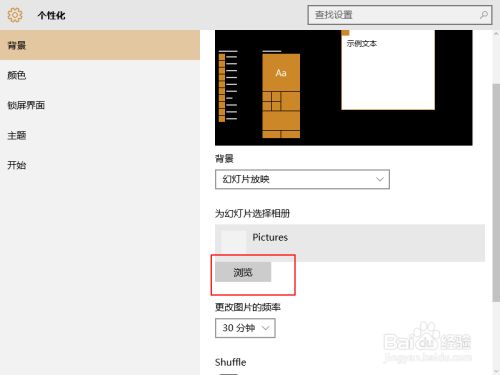The height and width of the screenshot is (375, 500).
Task: Open the 幻灯片放映 background dropdown
Action: coord(302,179)
